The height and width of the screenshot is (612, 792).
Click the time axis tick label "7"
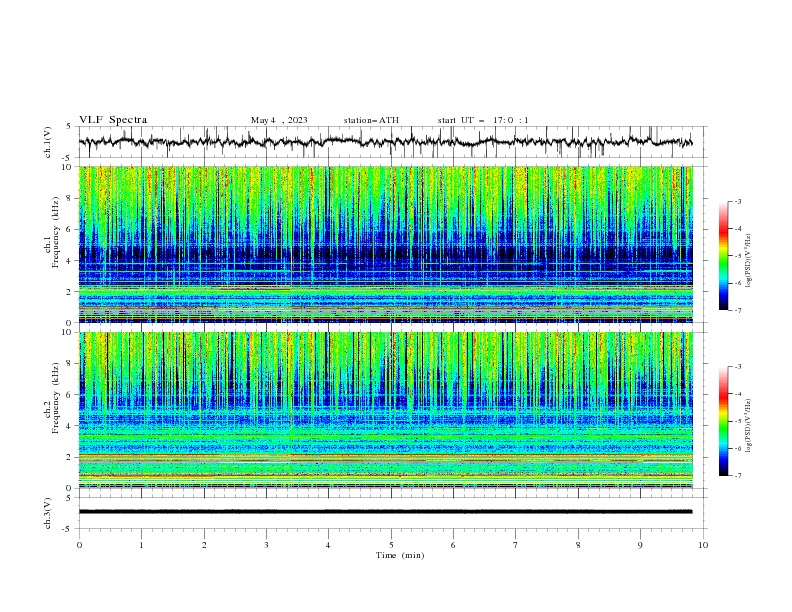pos(516,545)
